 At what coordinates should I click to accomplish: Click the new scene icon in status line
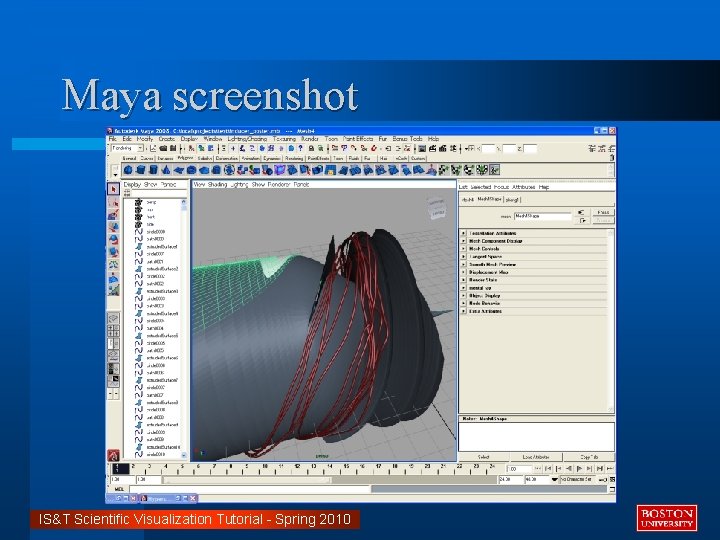153,148
